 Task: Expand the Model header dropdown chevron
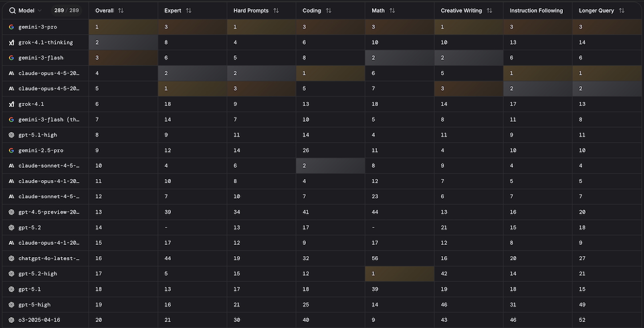[x=40, y=10]
